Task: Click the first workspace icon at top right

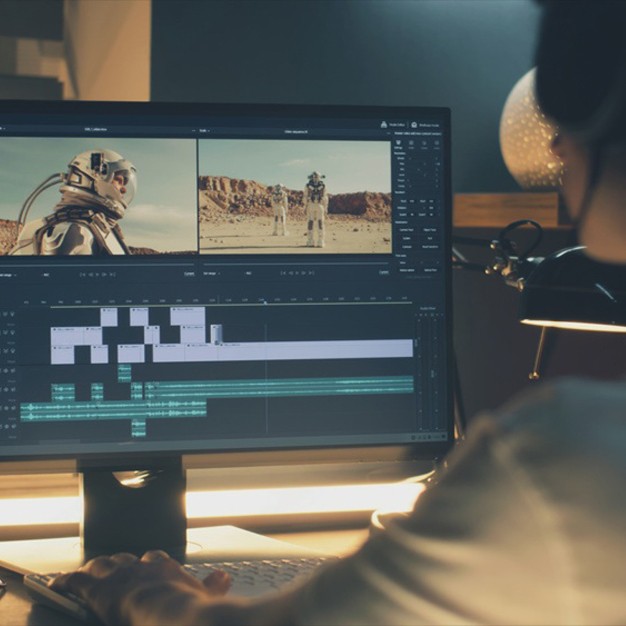Action: click(x=384, y=125)
